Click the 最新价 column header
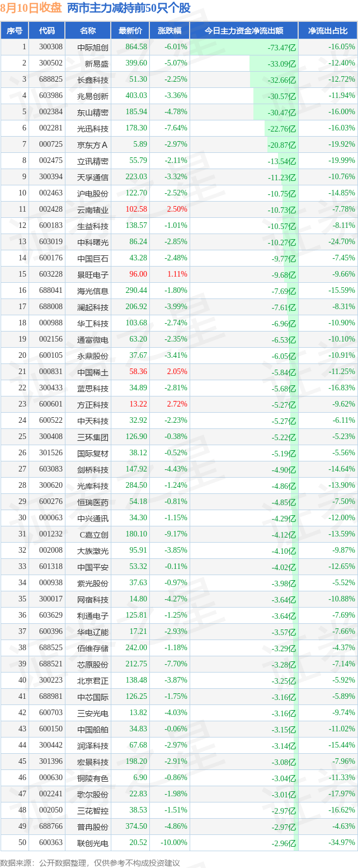358x868 pixels. click(x=130, y=31)
